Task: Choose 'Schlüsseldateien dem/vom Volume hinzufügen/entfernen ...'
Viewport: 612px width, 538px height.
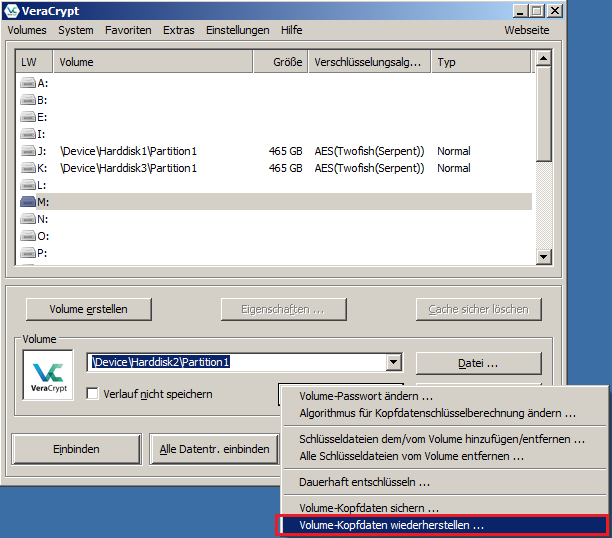Action: [444, 439]
